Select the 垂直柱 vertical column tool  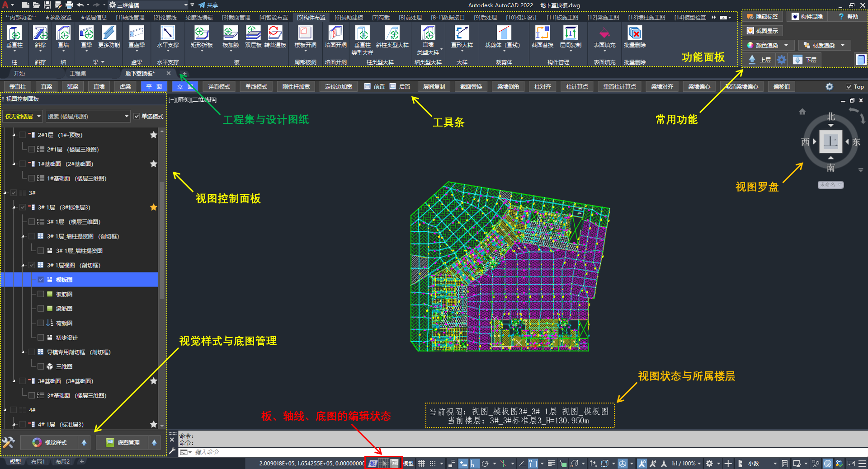14,34
